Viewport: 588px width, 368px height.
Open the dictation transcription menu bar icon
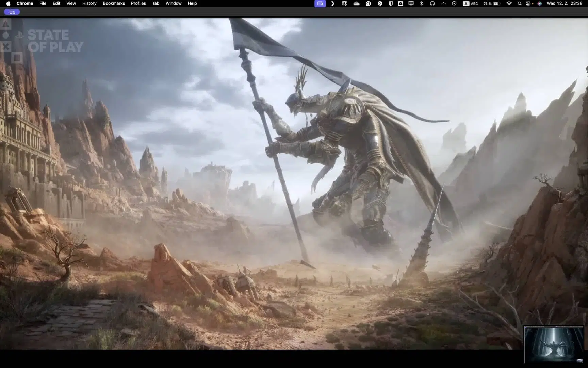344,3
